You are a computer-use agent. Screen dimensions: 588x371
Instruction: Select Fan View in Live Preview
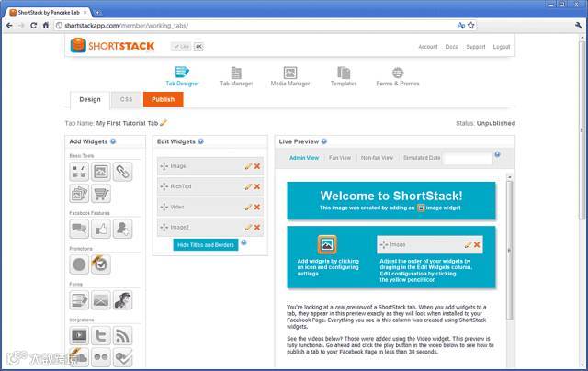340,158
